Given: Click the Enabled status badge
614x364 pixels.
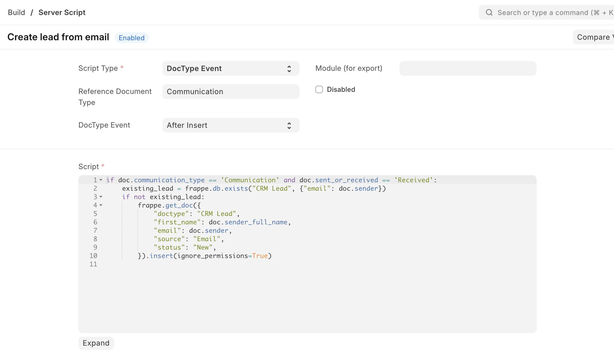Looking at the screenshot, I should click(131, 38).
